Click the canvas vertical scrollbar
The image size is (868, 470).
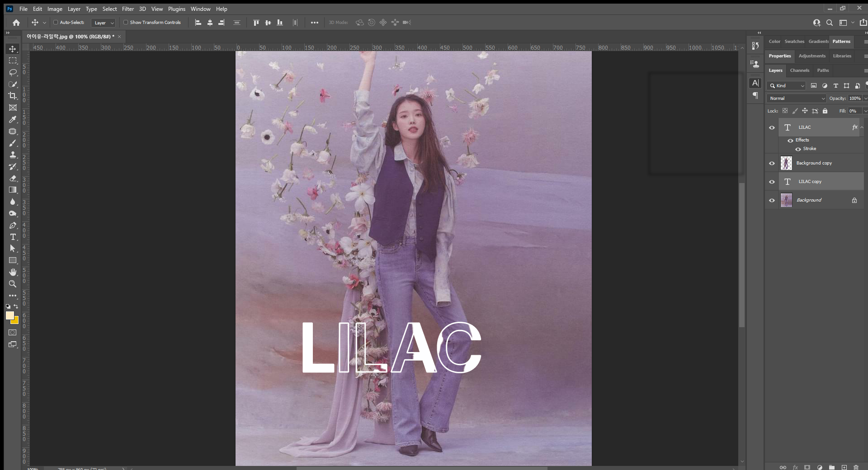pos(742,255)
